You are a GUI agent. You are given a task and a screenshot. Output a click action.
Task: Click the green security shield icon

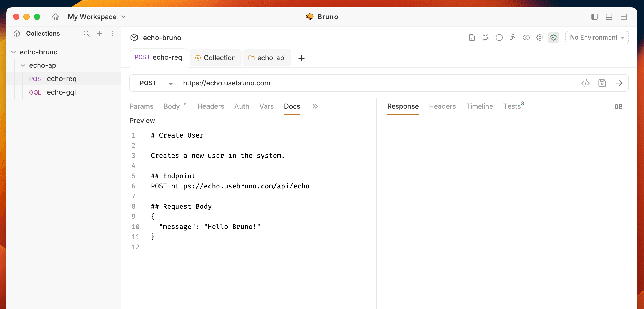(553, 38)
